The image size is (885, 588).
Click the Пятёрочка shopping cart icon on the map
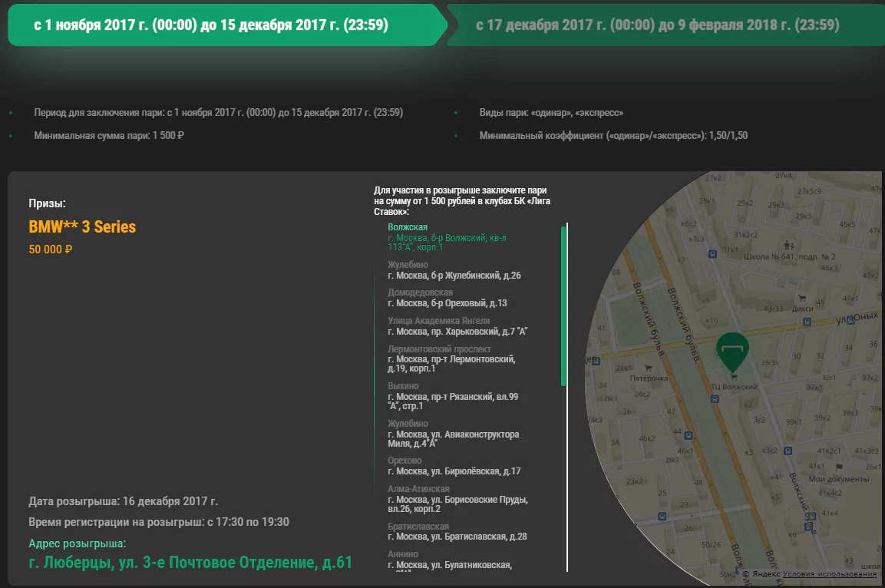click(x=648, y=368)
